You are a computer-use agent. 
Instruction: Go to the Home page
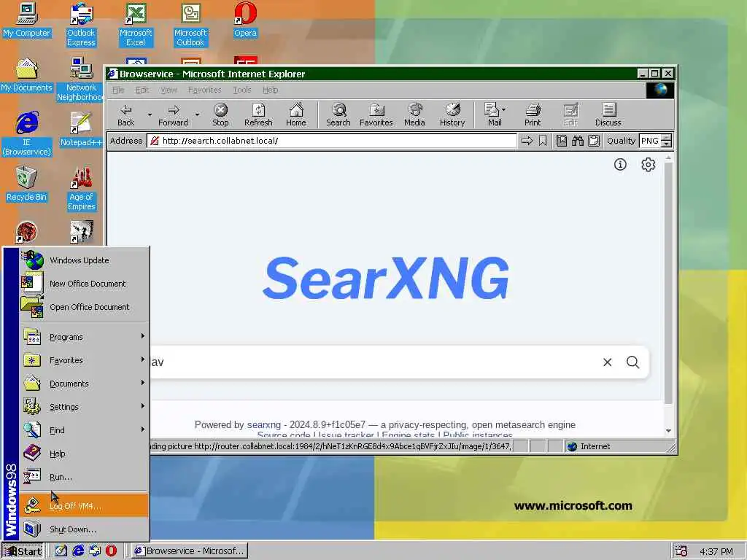click(296, 115)
